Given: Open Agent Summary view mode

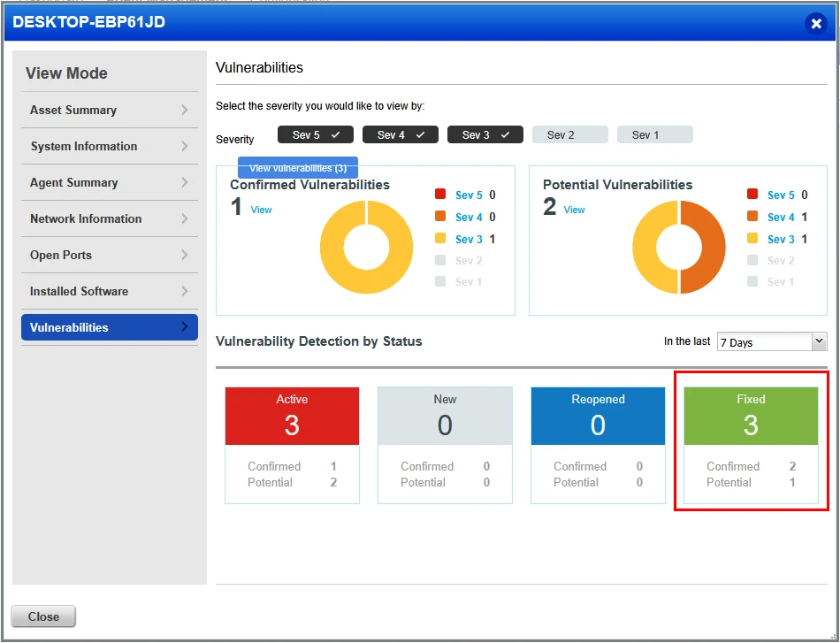Looking at the screenshot, I should 110,183.
